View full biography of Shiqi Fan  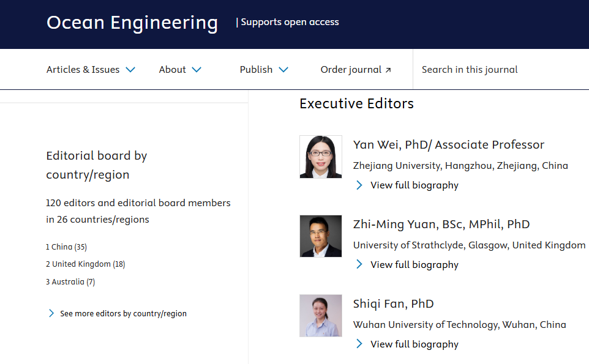415,344
